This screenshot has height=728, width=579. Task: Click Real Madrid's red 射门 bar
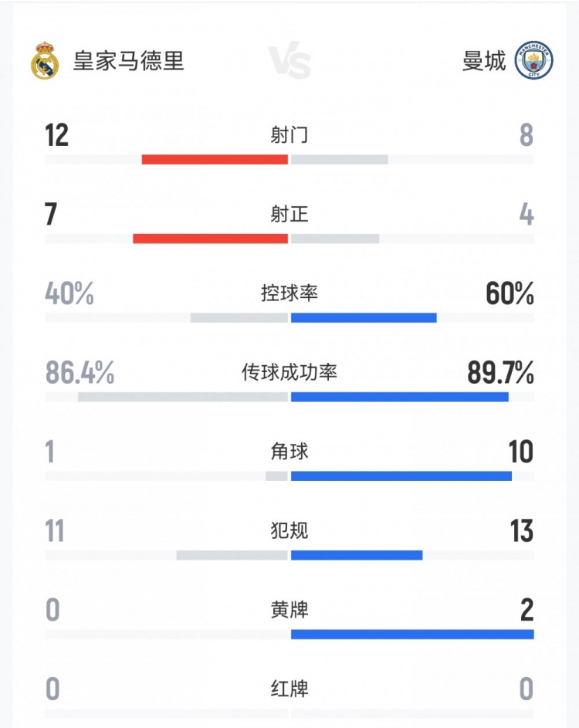click(x=215, y=159)
